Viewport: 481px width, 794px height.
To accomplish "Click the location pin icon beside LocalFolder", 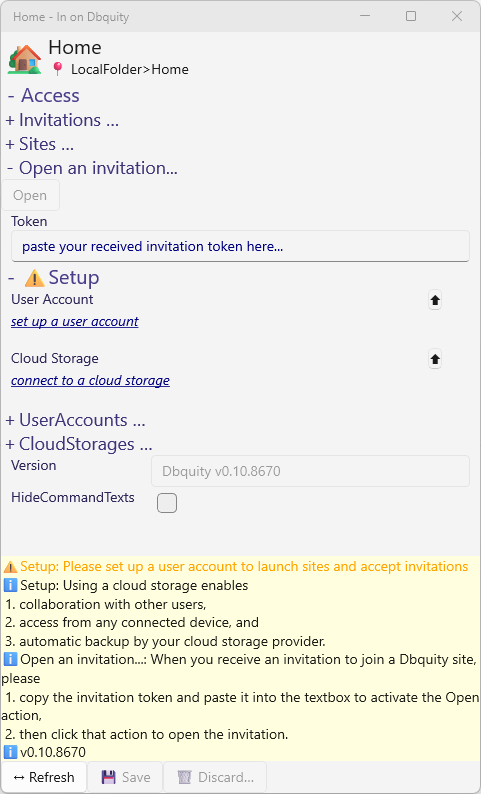I will 58,69.
